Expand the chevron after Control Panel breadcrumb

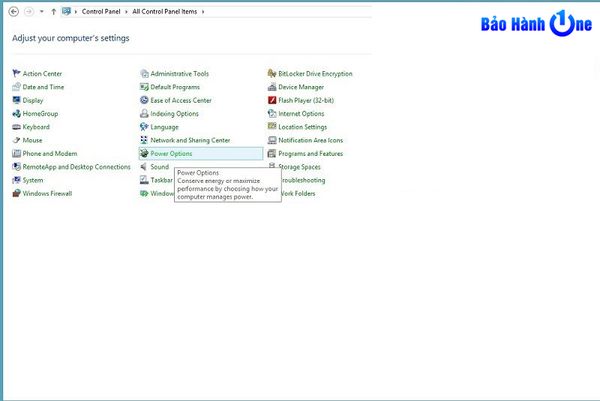point(127,11)
